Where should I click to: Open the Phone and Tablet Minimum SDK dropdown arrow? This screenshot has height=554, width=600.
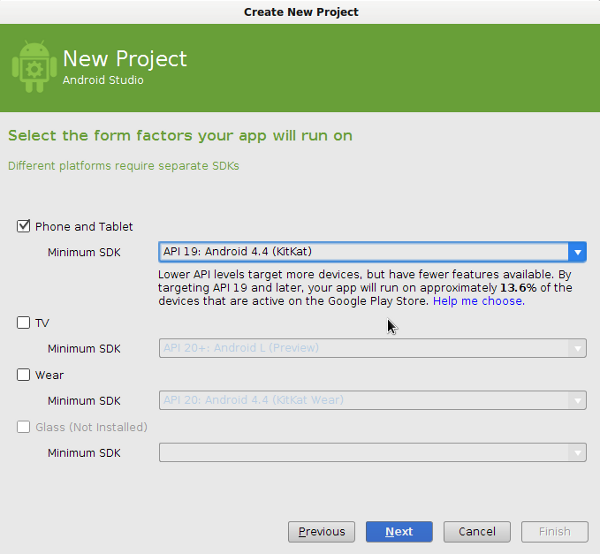(577, 252)
